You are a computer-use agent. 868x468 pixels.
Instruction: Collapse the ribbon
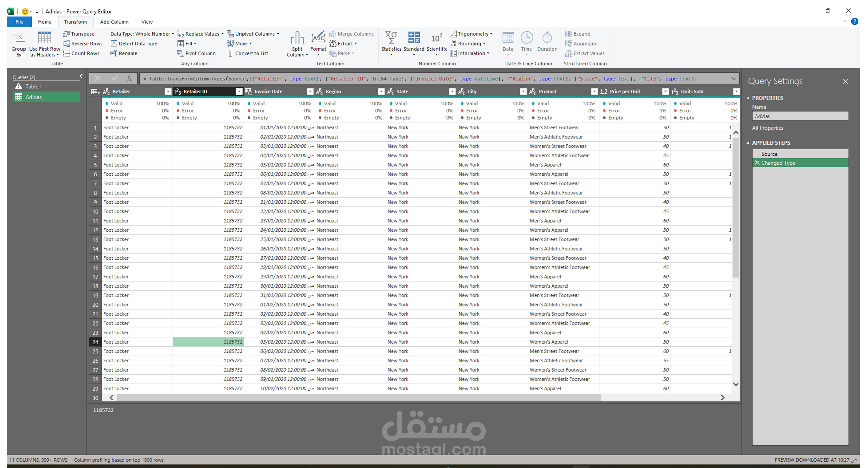(845, 22)
